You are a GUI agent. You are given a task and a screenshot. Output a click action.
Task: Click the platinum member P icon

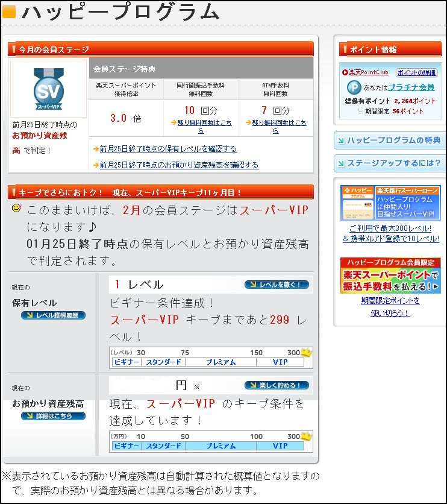pyautogui.click(x=354, y=87)
